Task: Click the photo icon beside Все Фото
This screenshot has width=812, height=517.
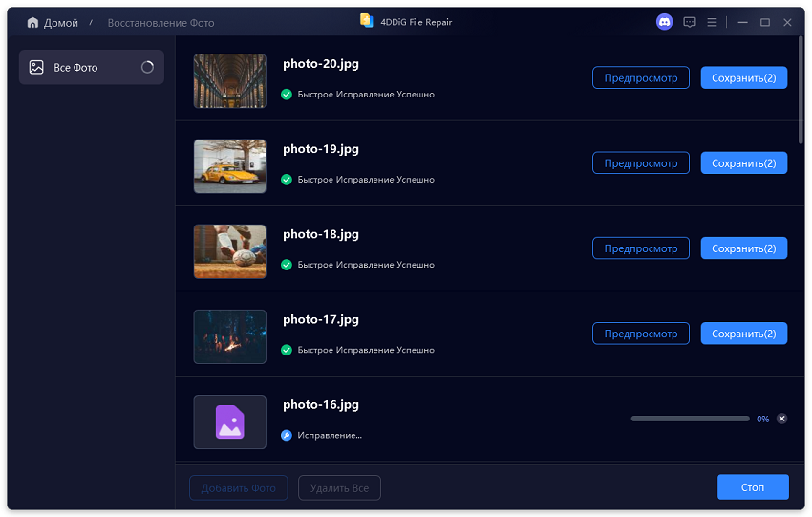Action: click(x=36, y=68)
